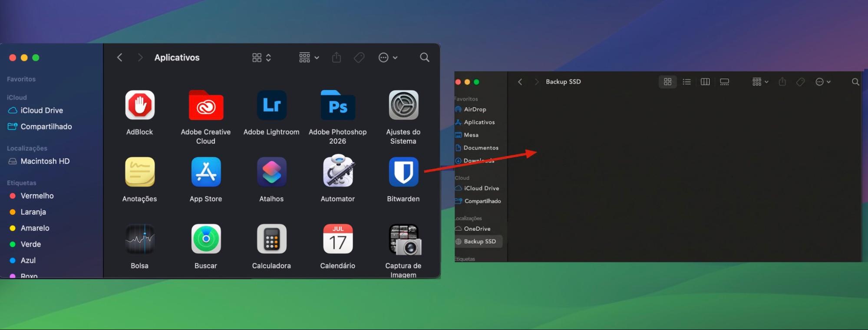Select the Calculadora app icon
Viewport: 868px width, 330px height.
pos(271,239)
